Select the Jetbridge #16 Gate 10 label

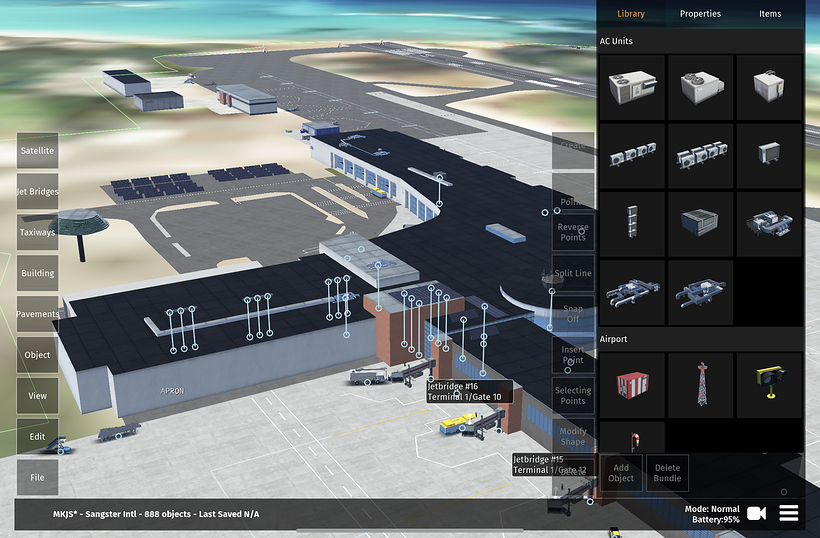(x=469, y=392)
